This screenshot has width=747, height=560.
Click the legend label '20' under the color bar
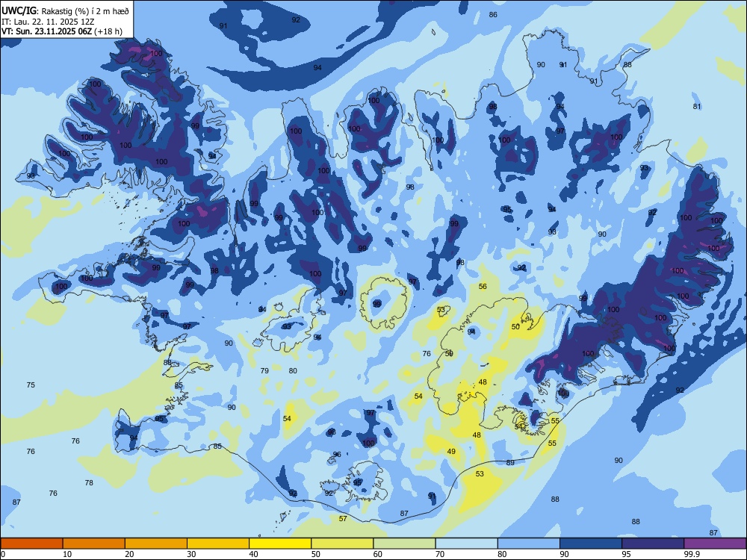coord(129,554)
